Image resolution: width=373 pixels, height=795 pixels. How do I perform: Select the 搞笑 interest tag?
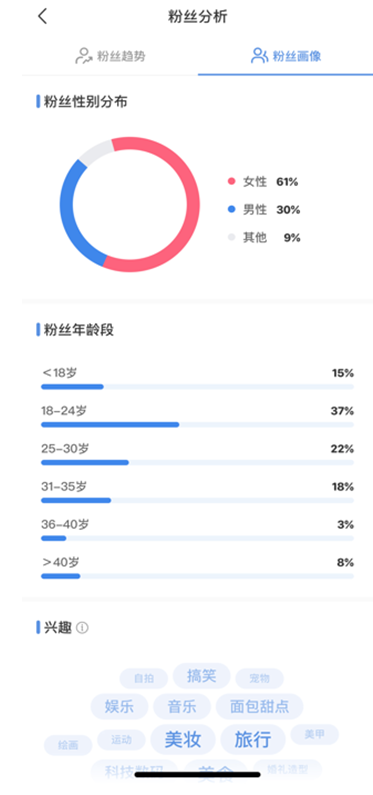point(202,676)
